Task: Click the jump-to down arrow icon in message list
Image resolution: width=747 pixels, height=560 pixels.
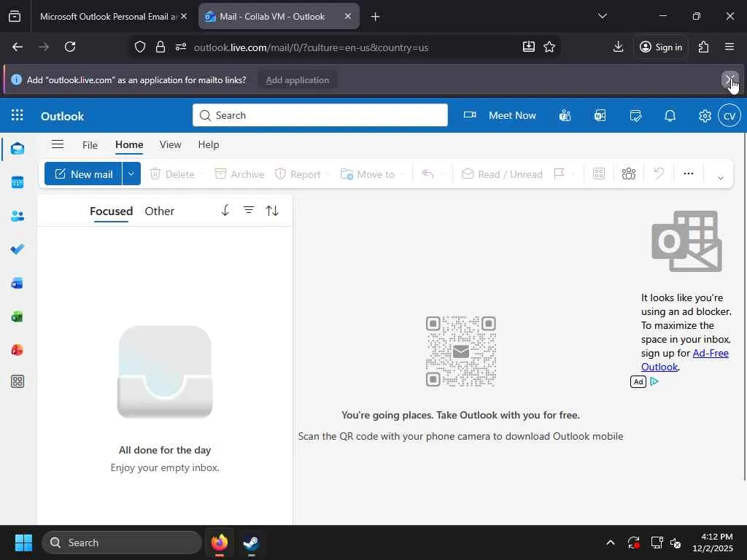Action: pyautogui.click(x=225, y=210)
